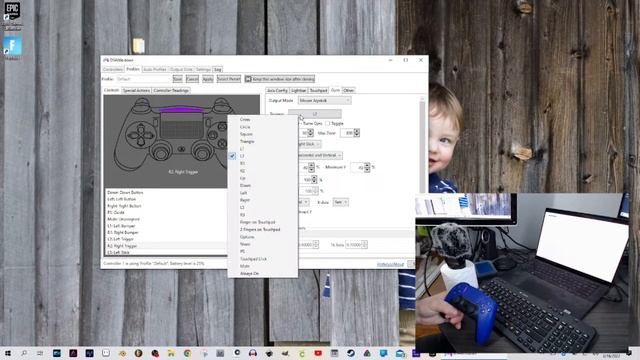The height and width of the screenshot is (360, 640).
Task: Click the gyro Triggers L2 button
Action: coord(315,114)
